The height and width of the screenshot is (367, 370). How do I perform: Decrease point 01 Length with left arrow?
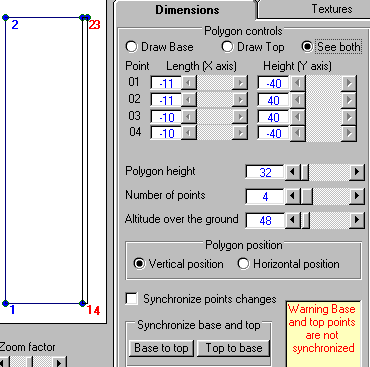189,83
